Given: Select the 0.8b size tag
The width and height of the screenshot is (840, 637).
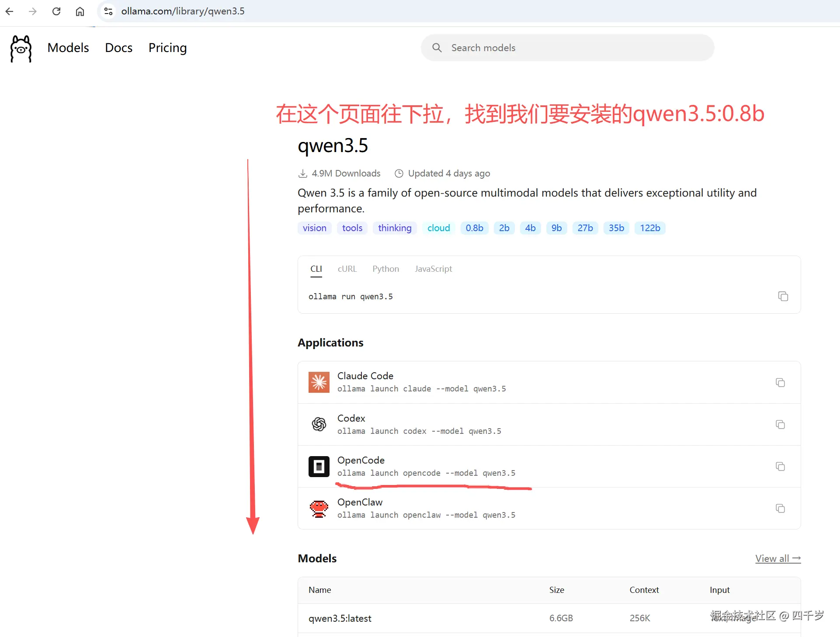Looking at the screenshot, I should coord(474,228).
